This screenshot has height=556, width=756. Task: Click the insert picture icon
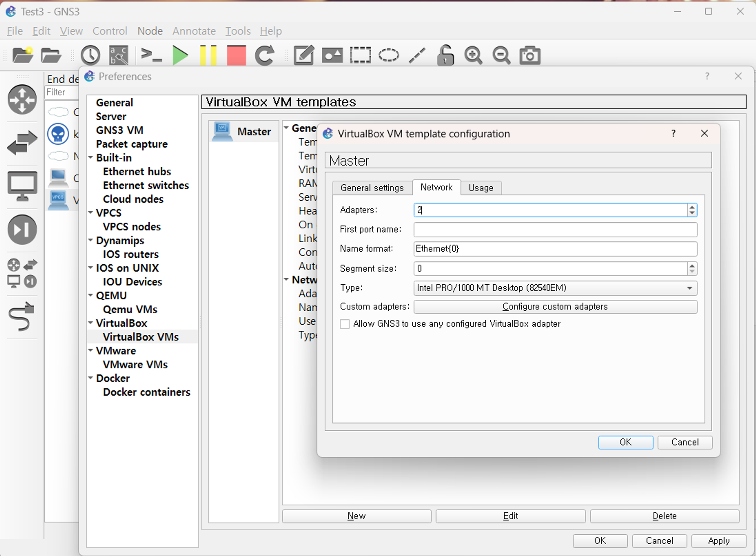tap(332, 55)
